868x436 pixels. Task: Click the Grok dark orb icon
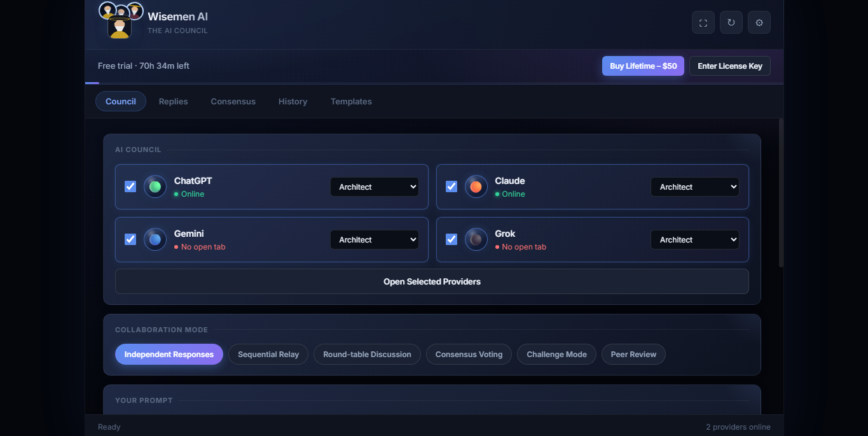point(476,239)
